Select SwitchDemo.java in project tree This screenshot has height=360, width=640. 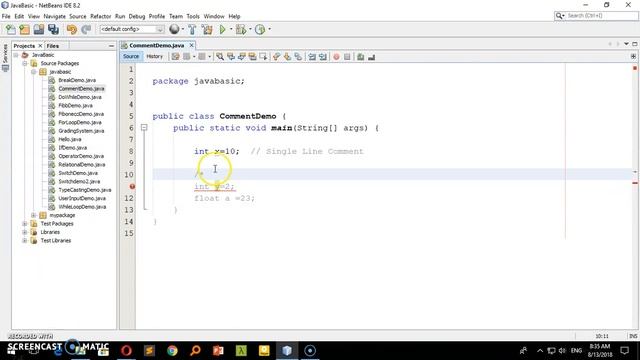pyautogui.click(x=78, y=173)
